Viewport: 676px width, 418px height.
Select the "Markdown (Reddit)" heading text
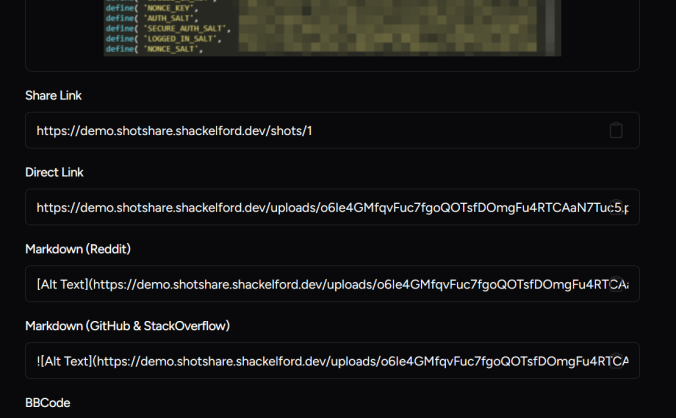click(x=79, y=249)
